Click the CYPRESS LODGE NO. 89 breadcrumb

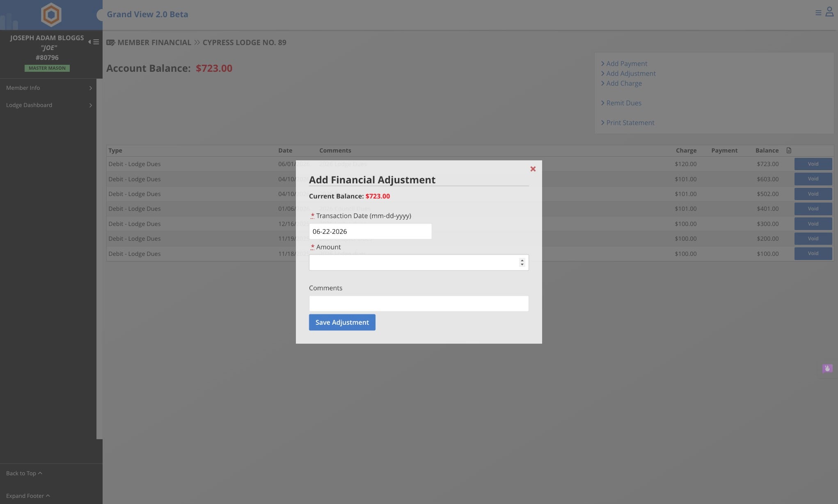(244, 43)
